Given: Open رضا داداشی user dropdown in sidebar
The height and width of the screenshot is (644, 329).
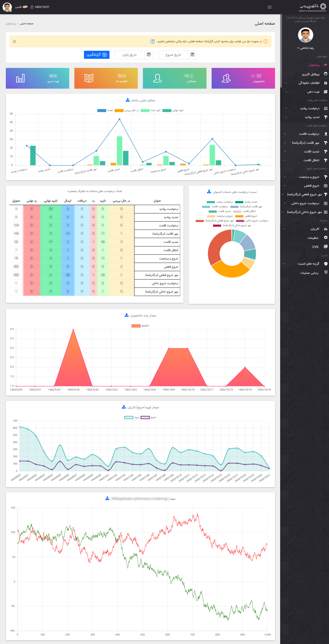Looking at the screenshot, I should click(306, 48).
